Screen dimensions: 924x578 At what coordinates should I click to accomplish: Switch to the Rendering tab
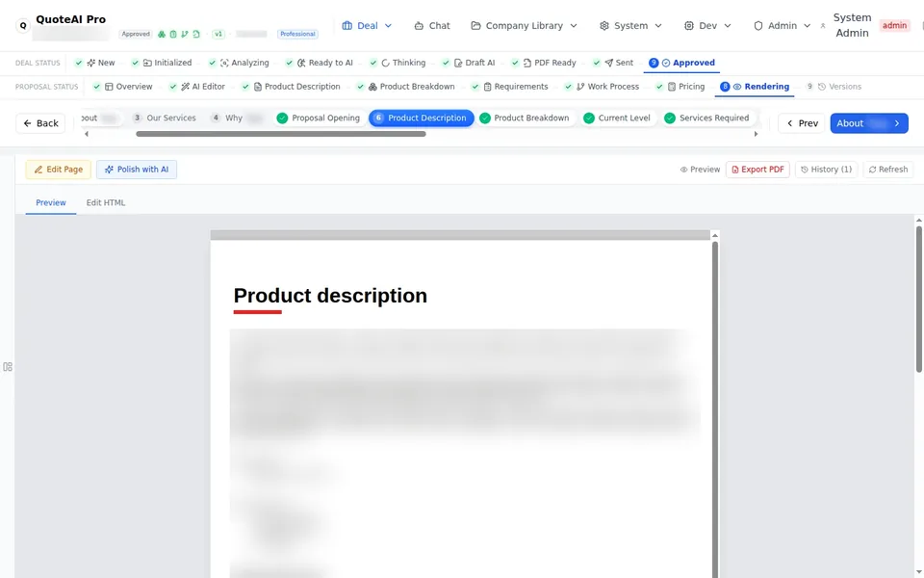(x=755, y=87)
